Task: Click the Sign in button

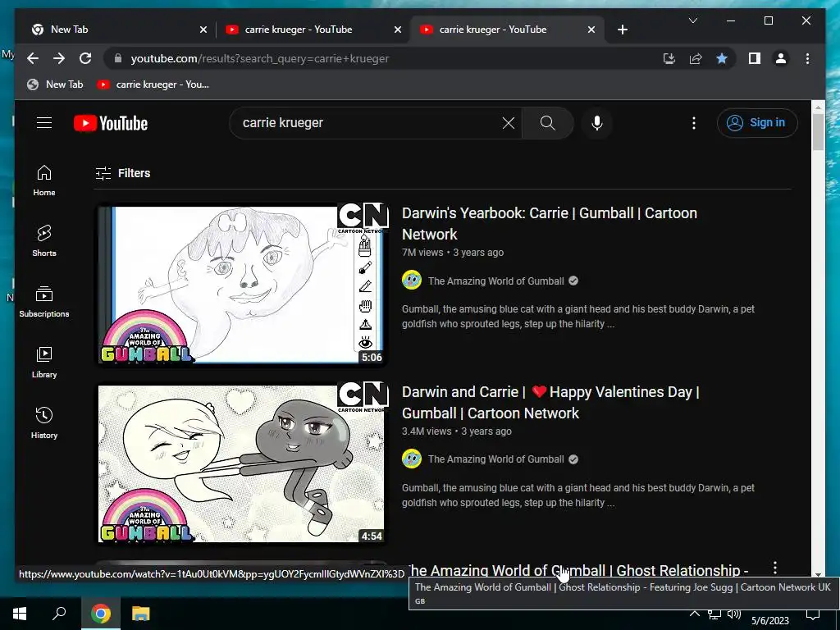Action: 757,123
